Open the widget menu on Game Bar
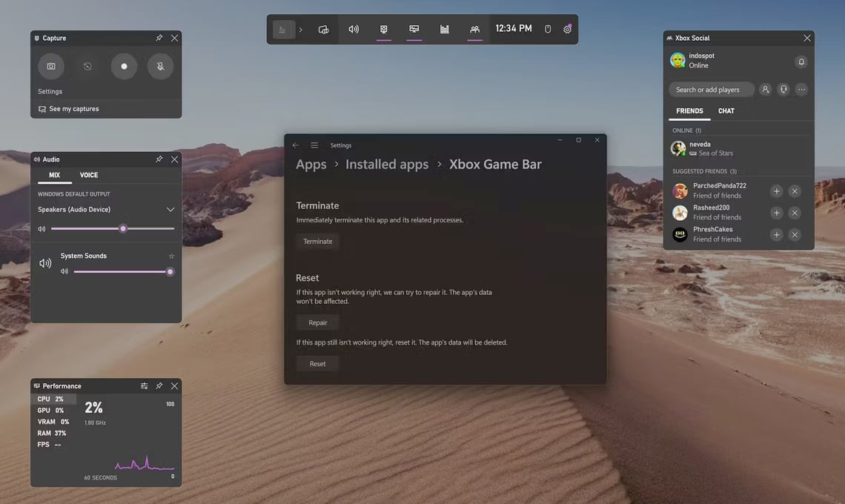 click(323, 30)
